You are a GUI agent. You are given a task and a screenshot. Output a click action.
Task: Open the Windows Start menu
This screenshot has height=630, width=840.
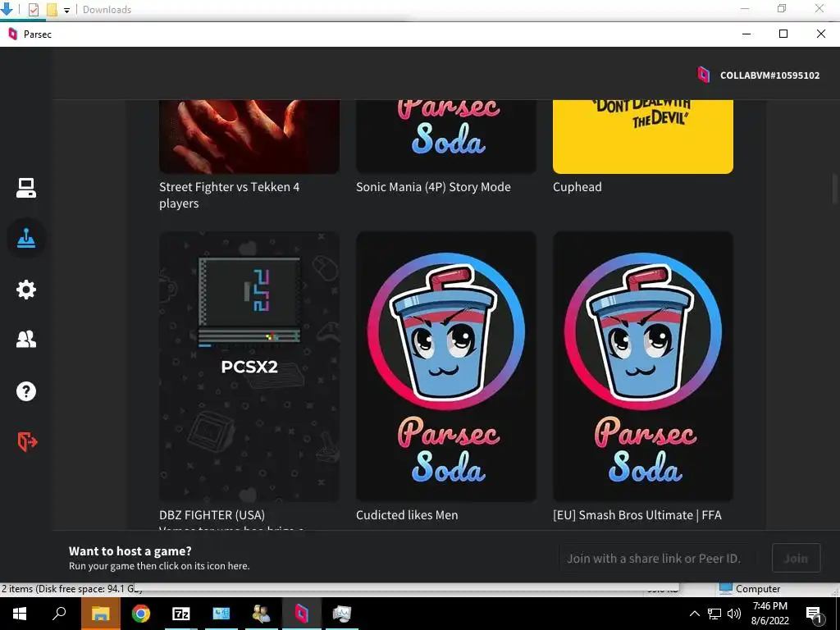coord(20,614)
